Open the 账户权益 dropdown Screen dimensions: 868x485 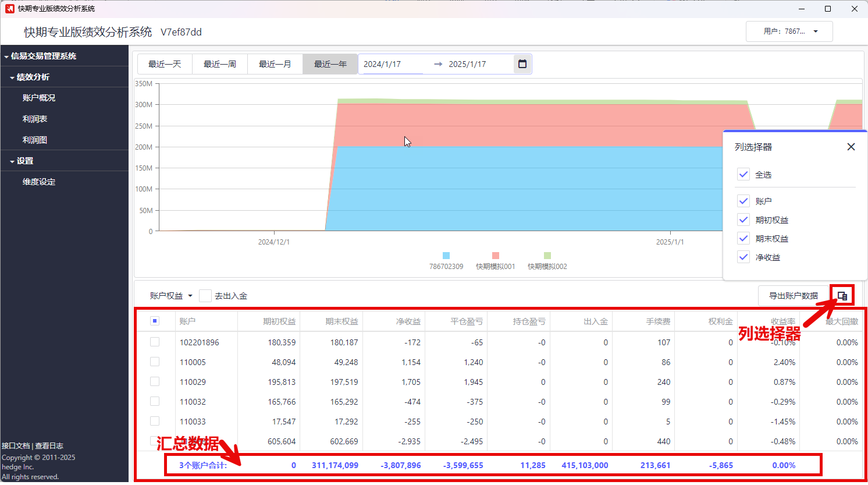(171, 296)
